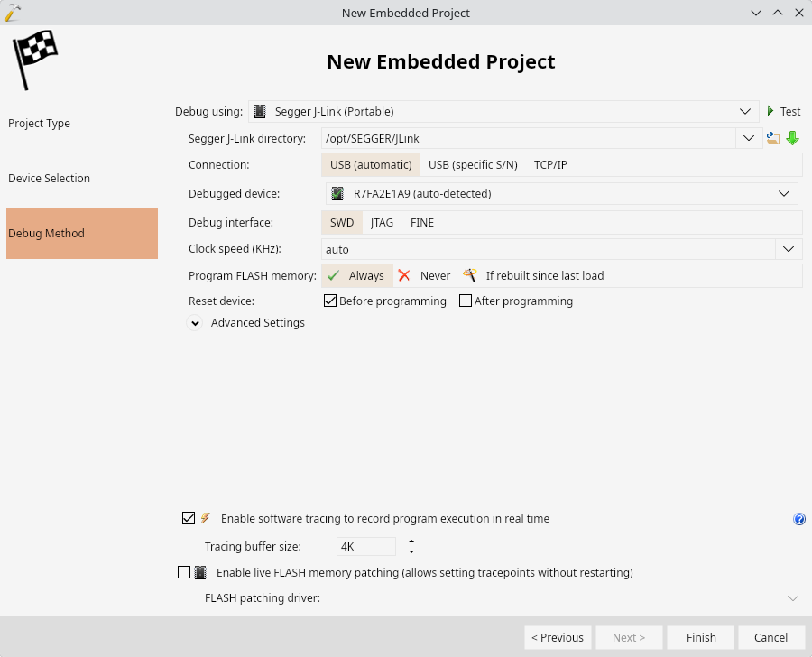Viewport: 812px width, 657px height.
Task: Select TCP/IP connection option
Action: pyautogui.click(x=550, y=165)
